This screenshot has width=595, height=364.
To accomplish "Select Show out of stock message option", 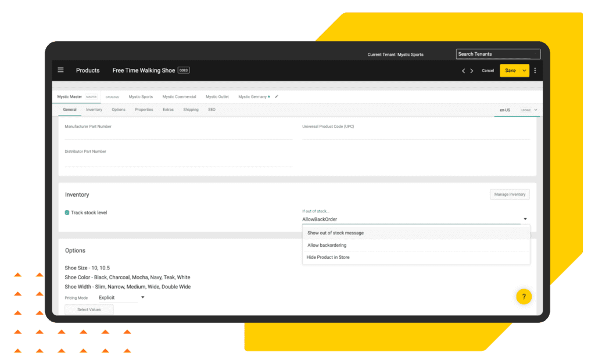I will coord(416,233).
